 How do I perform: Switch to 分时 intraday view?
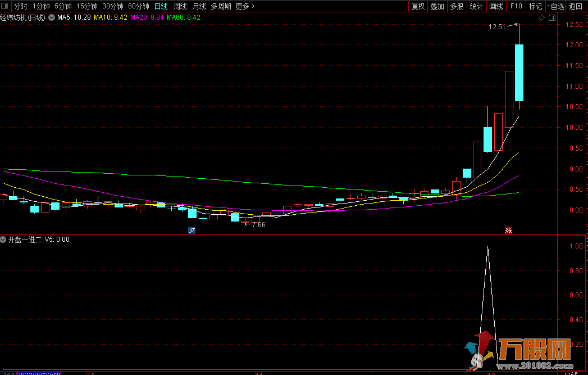(x=21, y=6)
